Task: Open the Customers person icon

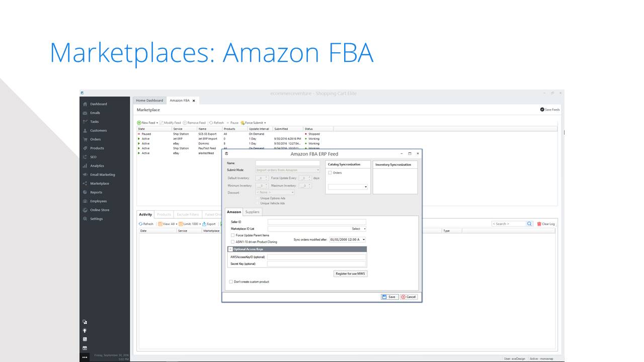Action: tap(85, 131)
